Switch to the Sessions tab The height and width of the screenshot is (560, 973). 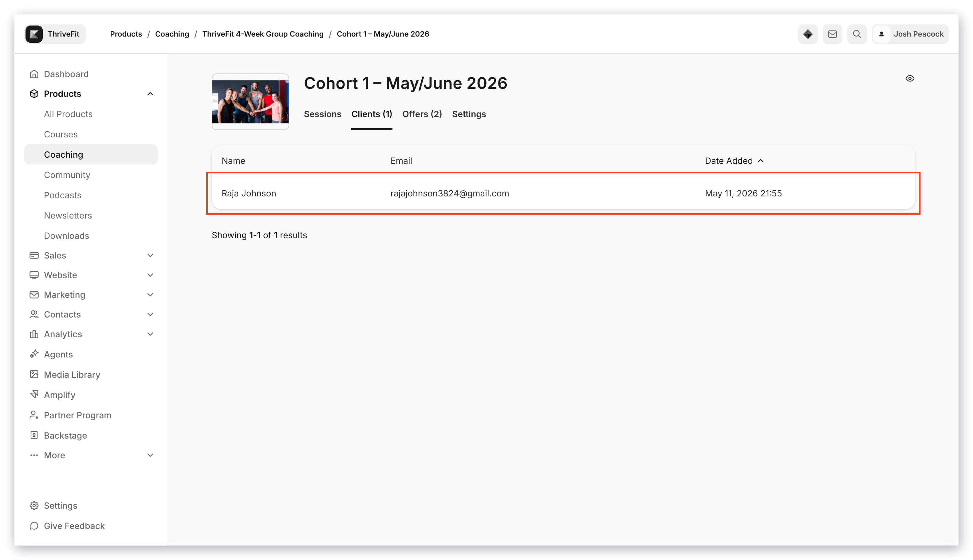coord(322,114)
